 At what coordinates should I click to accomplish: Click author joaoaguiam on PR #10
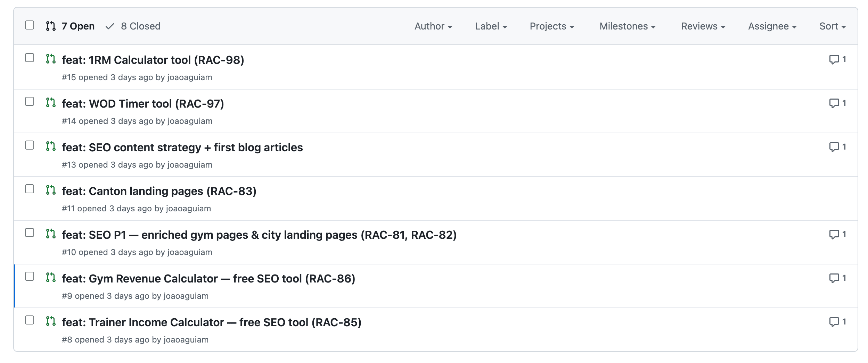tap(190, 252)
